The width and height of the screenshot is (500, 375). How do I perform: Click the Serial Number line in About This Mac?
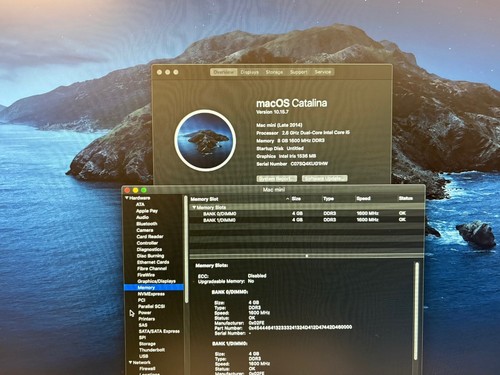(x=292, y=164)
